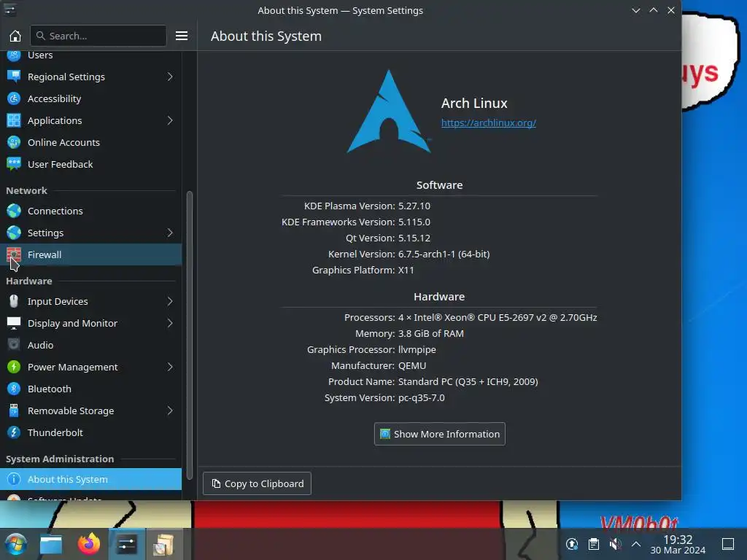Click the Firewall brick wall icon
Image resolution: width=747 pixels, height=560 pixels.
(14, 254)
